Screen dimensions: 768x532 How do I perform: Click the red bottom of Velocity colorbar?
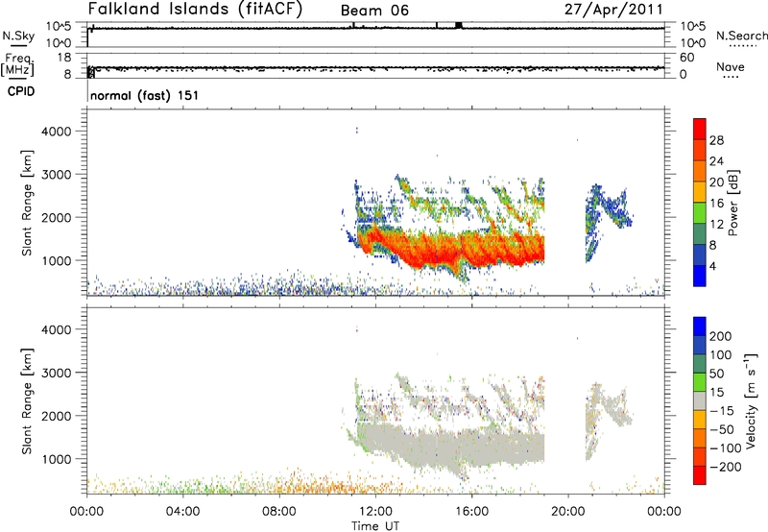point(700,475)
